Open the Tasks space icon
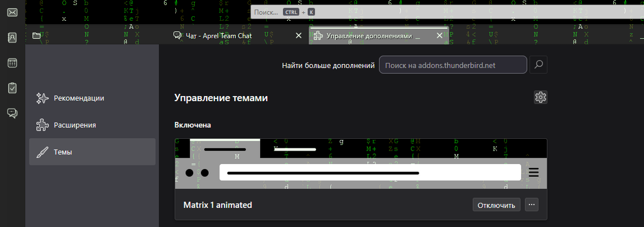 click(x=12, y=88)
